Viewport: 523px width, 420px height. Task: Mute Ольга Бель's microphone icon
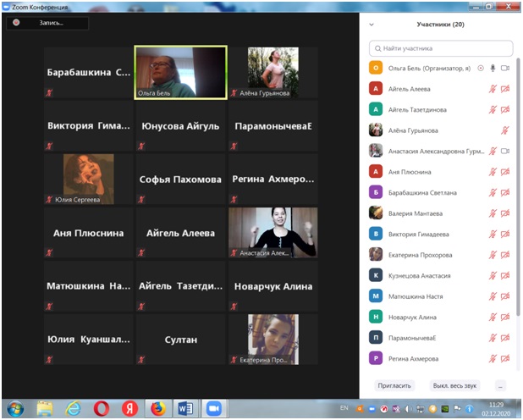(493, 68)
